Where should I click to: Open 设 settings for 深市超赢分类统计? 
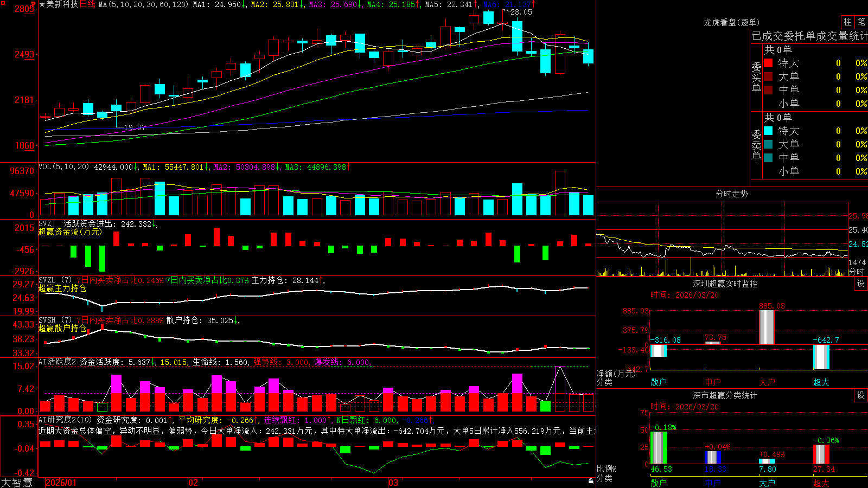tap(861, 395)
